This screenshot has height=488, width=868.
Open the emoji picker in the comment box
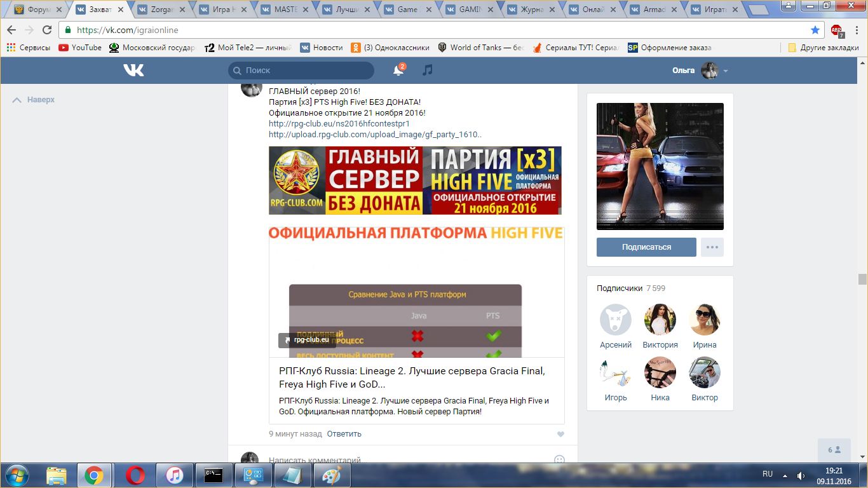click(559, 459)
